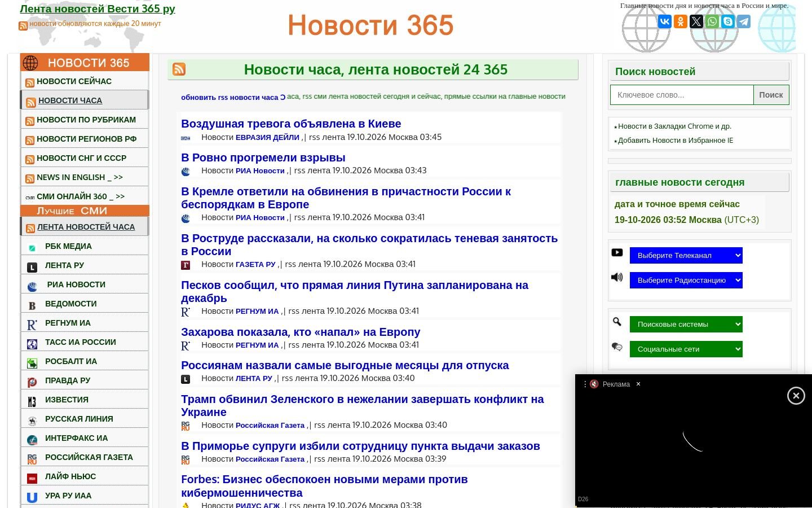The height and width of the screenshot is (508, 812).
Task: Open headline Воздушная тревога объявлена в Киеве
Action: point(291,124)
